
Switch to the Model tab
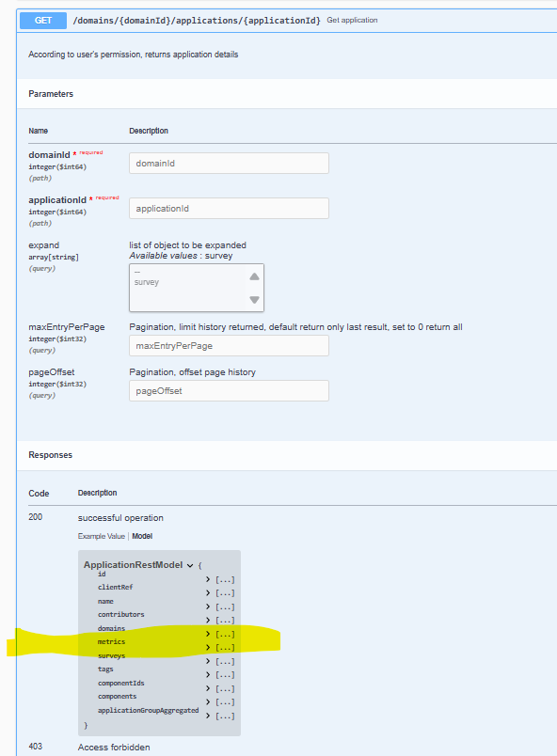coord(142,536)
